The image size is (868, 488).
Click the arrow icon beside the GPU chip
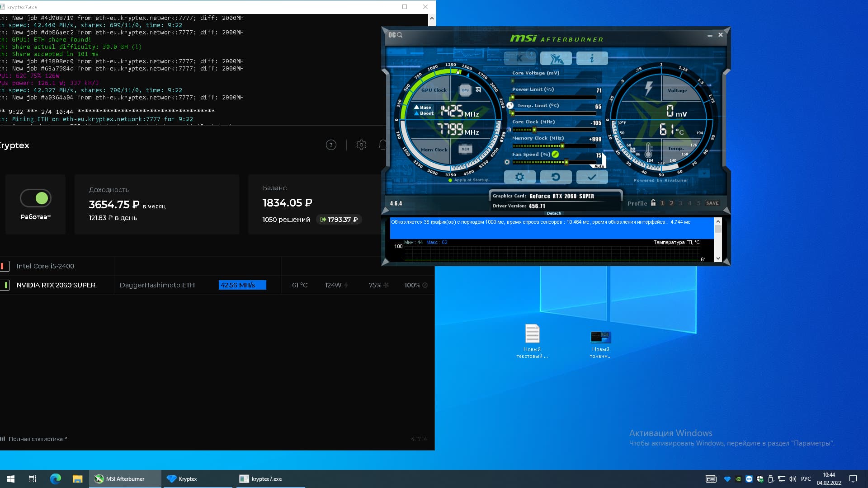478,89
